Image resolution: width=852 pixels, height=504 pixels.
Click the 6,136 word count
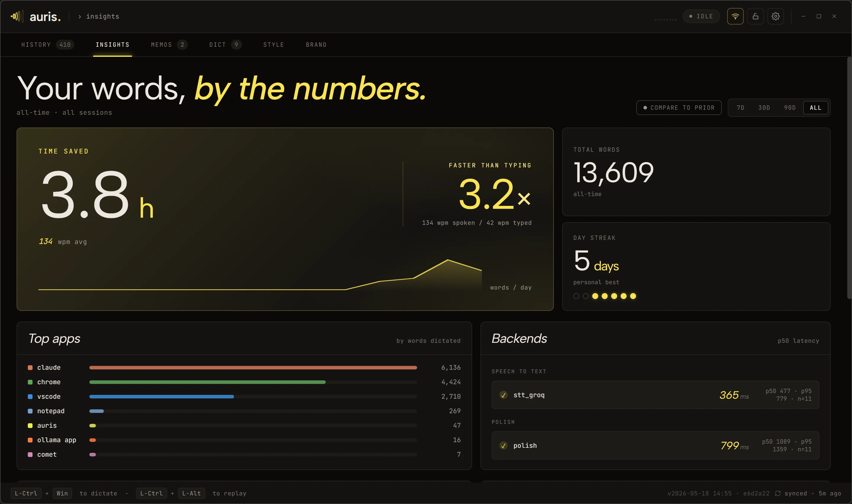tap(451, 368)
